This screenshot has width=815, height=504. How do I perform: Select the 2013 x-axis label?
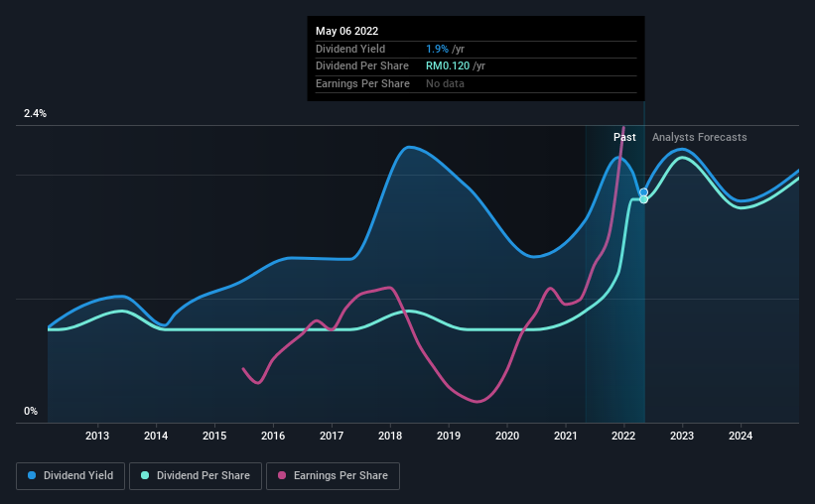pyautogui.click(x=97, y=436)
